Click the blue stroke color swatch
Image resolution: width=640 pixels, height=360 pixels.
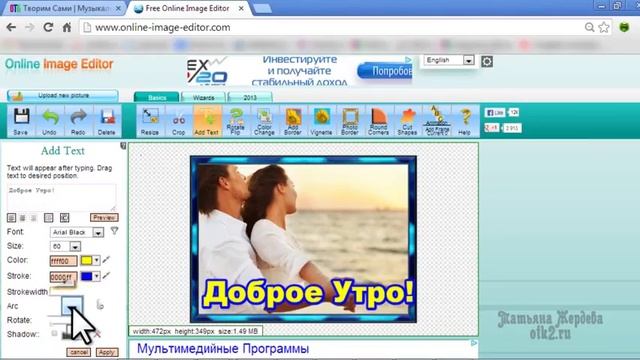pos(86,276)
